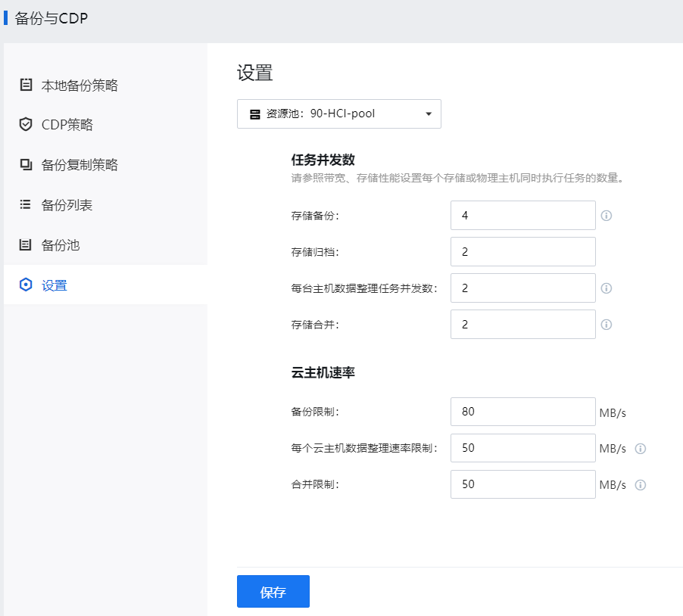
Task: Open 本地备份策略 menu item
Action: point(80,86)
